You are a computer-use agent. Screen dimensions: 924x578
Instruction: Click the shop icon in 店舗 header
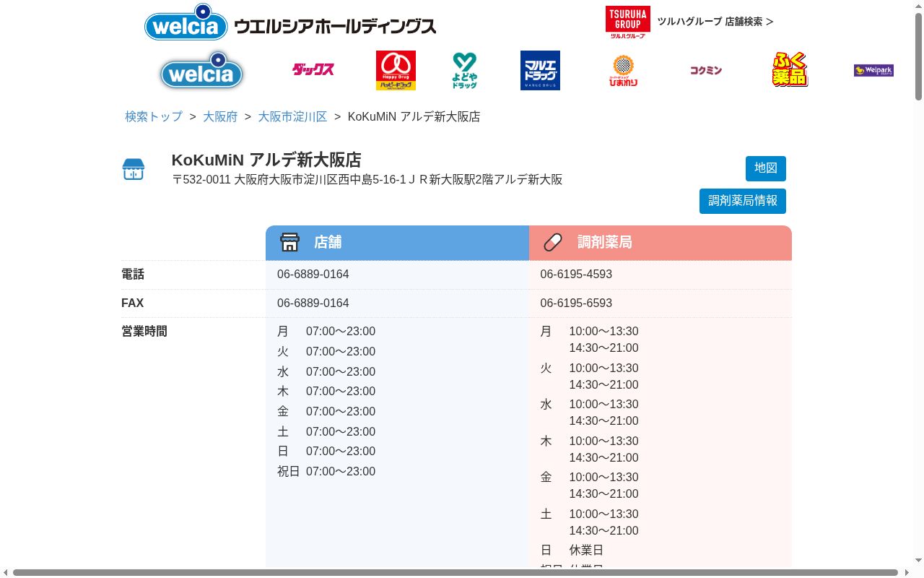pyautogui.click(x=289, y=242)
